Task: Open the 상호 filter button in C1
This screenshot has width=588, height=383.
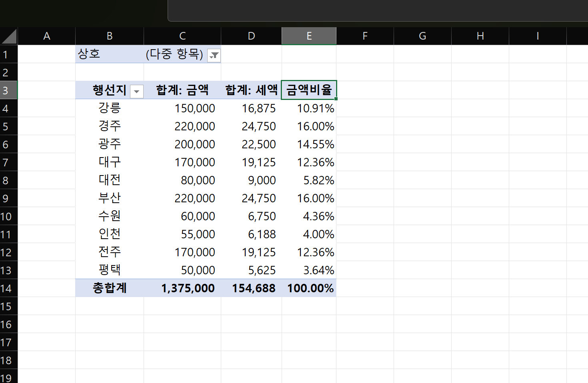Action: coord(214,55)
